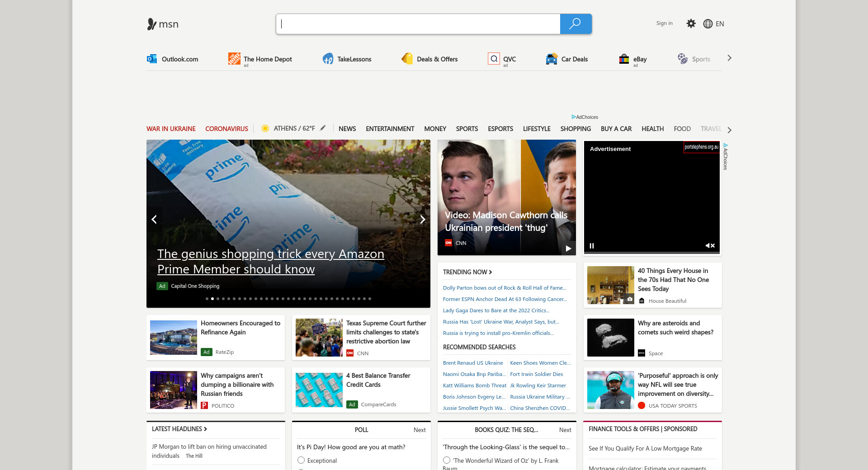
Task: Click inside the web search field
Action: click(x=418, y=24)
